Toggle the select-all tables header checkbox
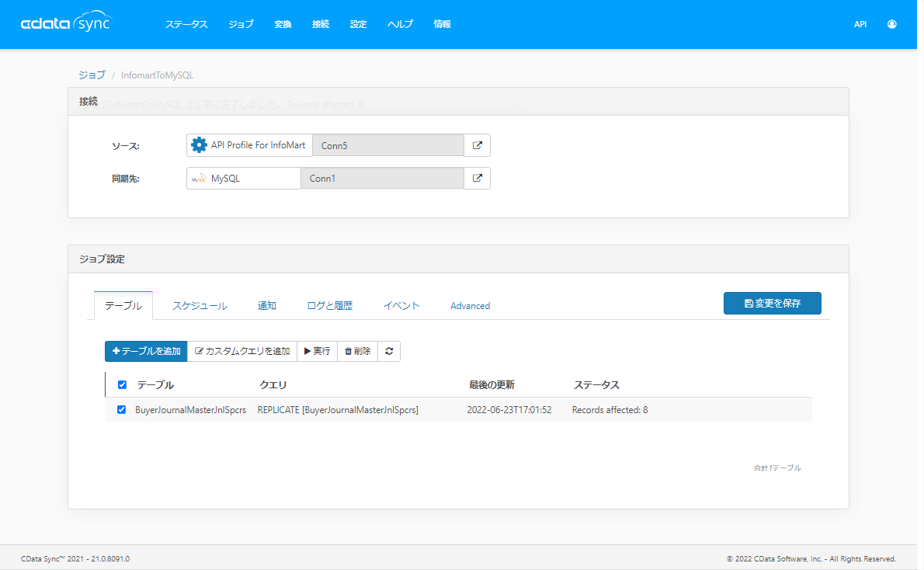924x570 pixels. coord(122,384)
